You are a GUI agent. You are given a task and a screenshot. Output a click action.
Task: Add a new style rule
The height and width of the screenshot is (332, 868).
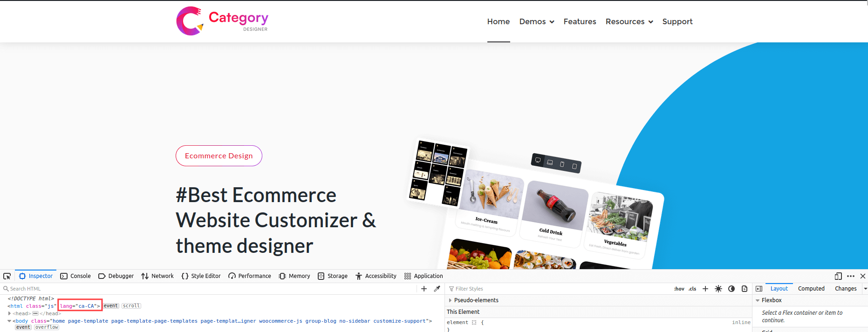click(x=705, y=289)
